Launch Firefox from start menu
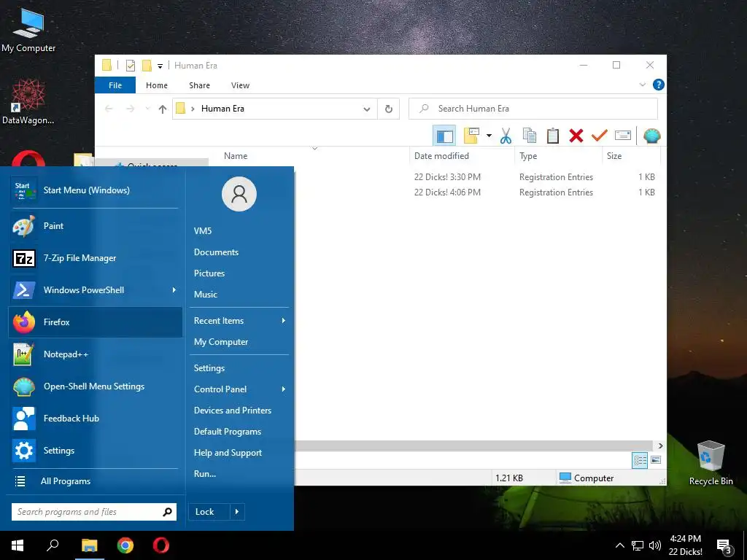Image resolution: width=747 pixels, height=560 pixels. tap(96, 322)
